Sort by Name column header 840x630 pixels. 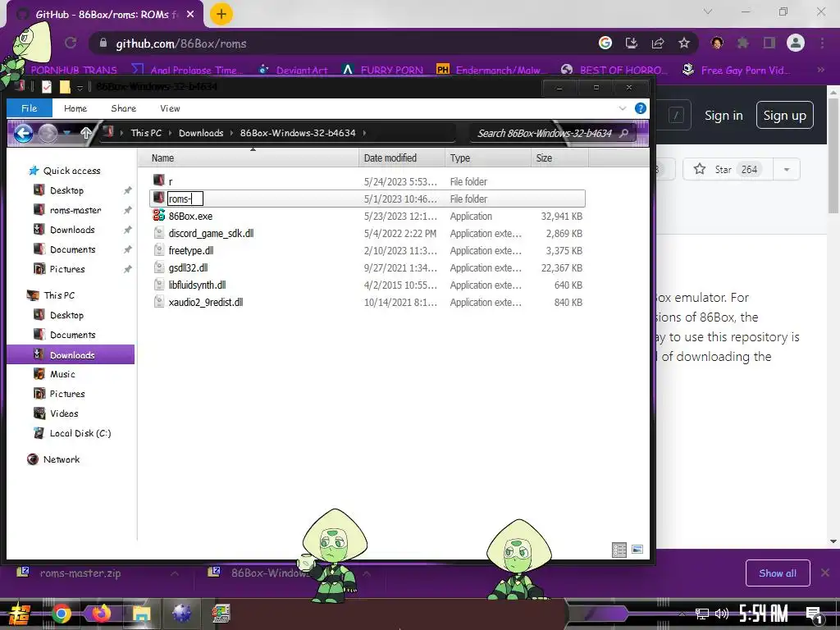248,158
